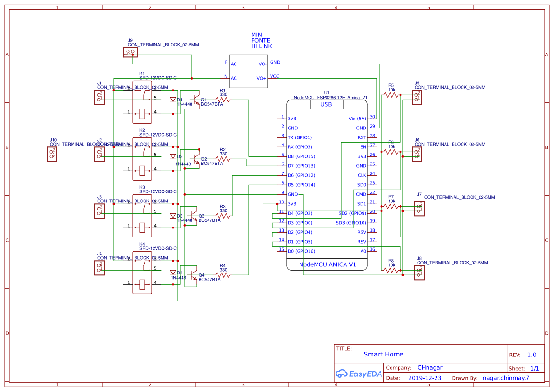Click the company name "CHnagar"
The image size is (554, 392).
pyautogui.click(x=430, y=368)
